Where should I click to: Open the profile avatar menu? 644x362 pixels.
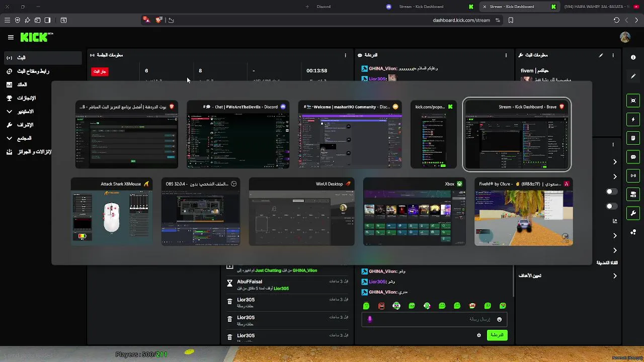(625, 37)
